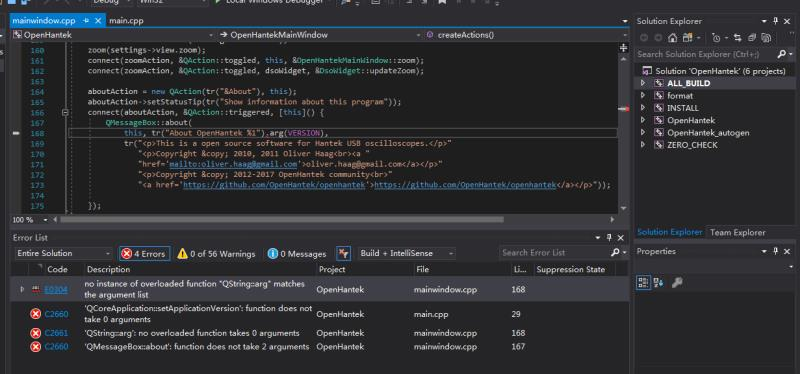Toggle the 4 Errors filter button

(x=144, y=254)
